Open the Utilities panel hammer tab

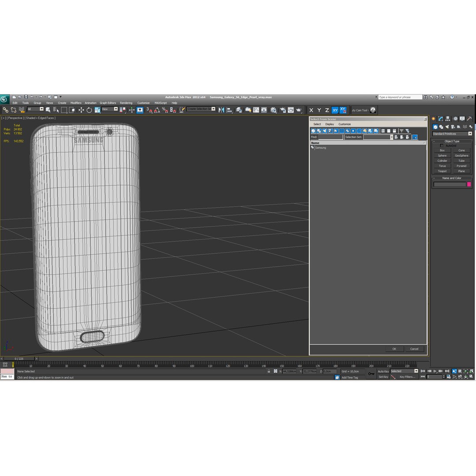click(469, 119)
